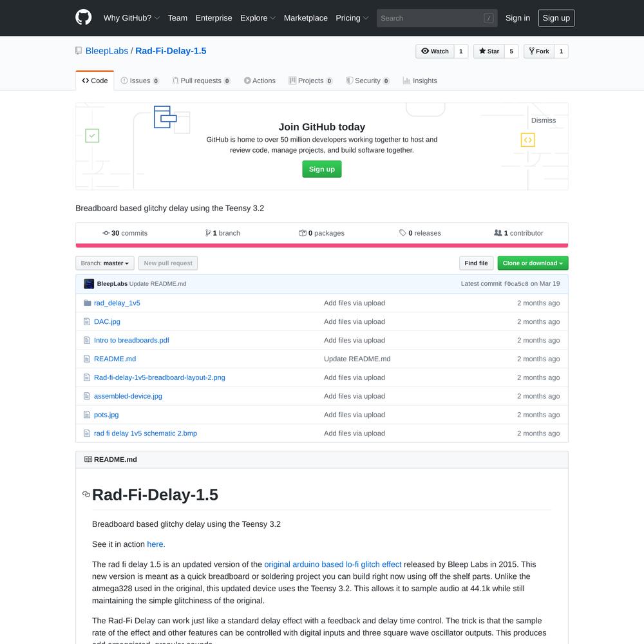Watch this repository

435,52
